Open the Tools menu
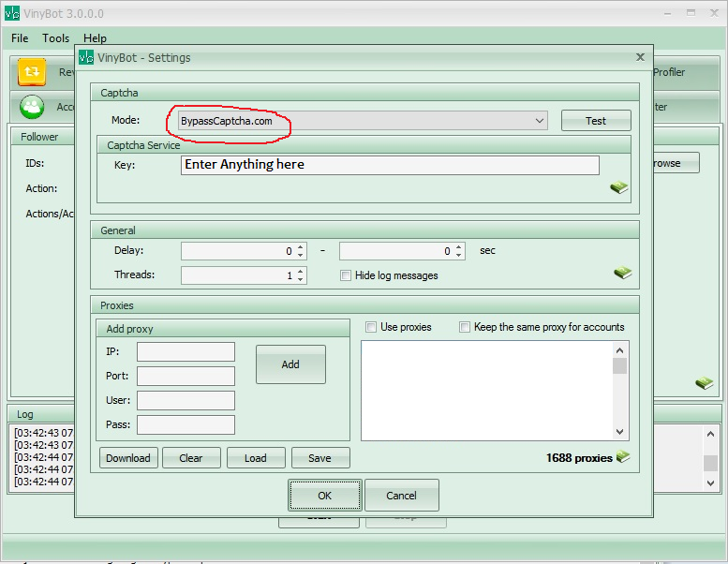 pos(55,38)
